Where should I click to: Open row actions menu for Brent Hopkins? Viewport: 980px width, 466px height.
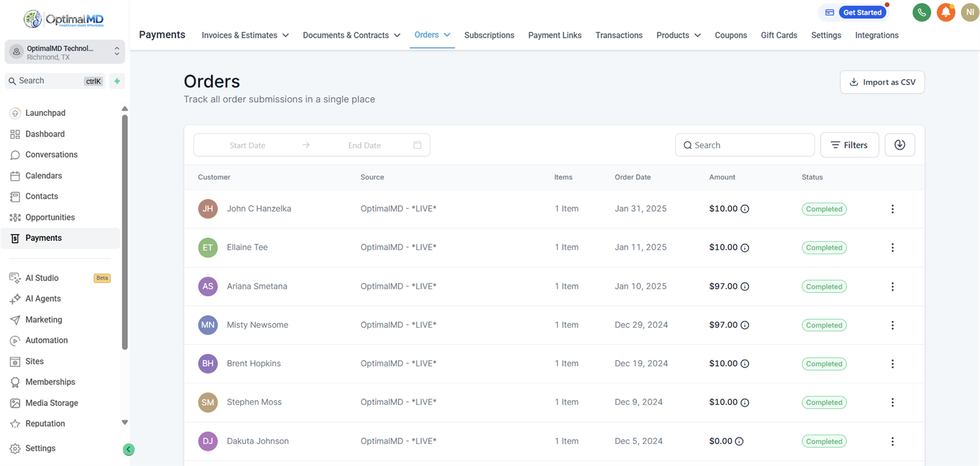click(x=892, y=364)
